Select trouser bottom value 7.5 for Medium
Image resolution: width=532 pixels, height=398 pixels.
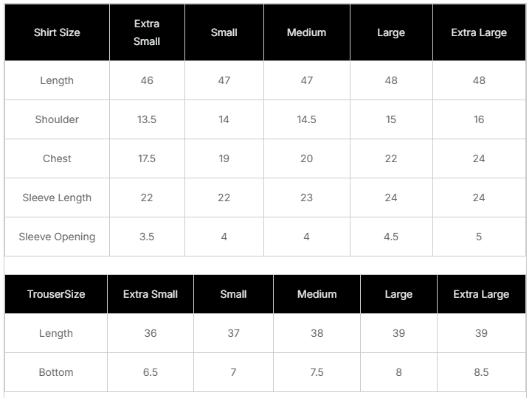tap(317, 372)
